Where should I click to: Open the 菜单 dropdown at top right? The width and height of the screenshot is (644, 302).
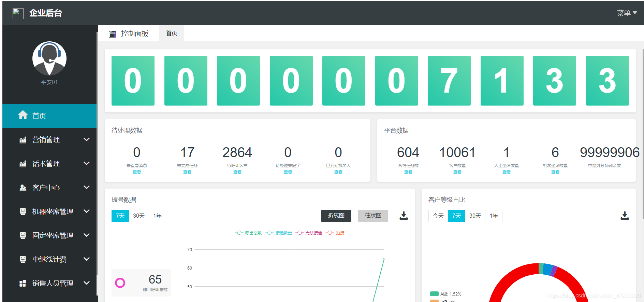pyautogui.click(x=627, y=13)
